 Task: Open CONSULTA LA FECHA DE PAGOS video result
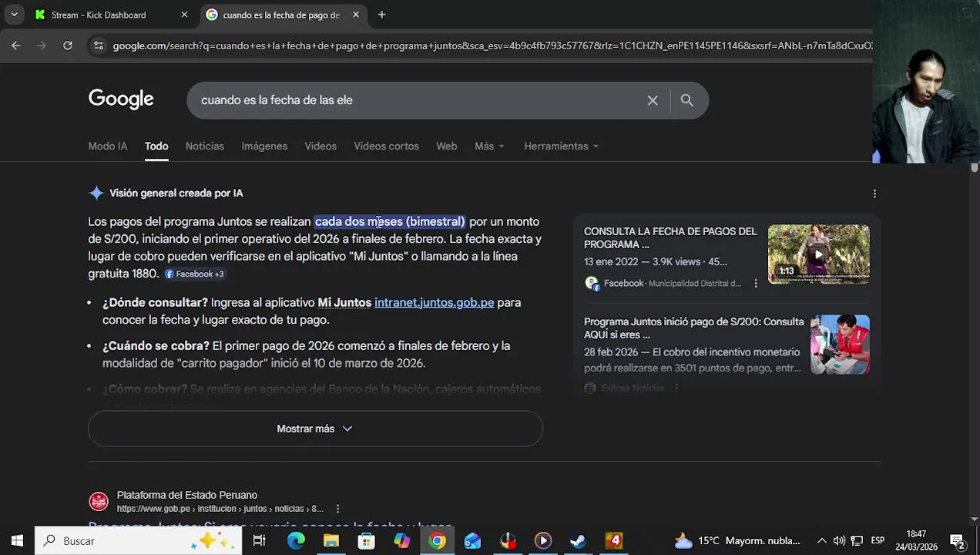coord(670,237)
